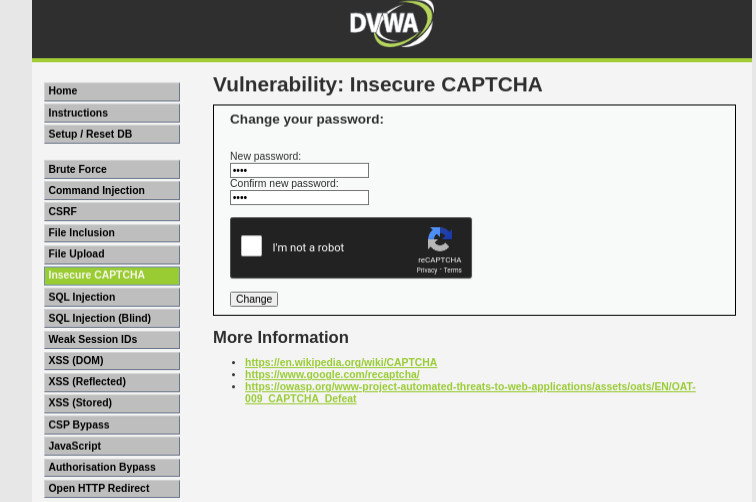Open XSS (DOM) page
756x502 pixels.
click(x=112, y=361)
